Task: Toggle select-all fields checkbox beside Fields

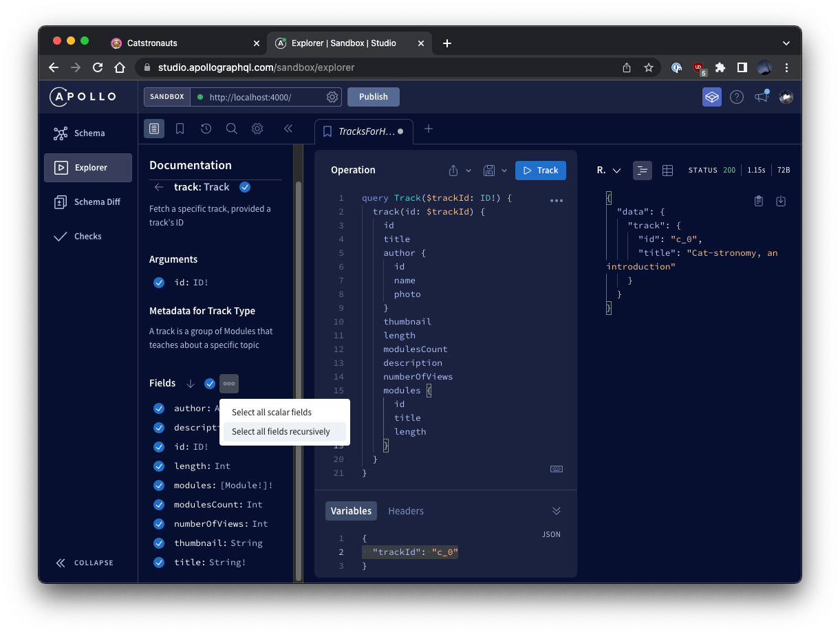Action: coord(210,383)
